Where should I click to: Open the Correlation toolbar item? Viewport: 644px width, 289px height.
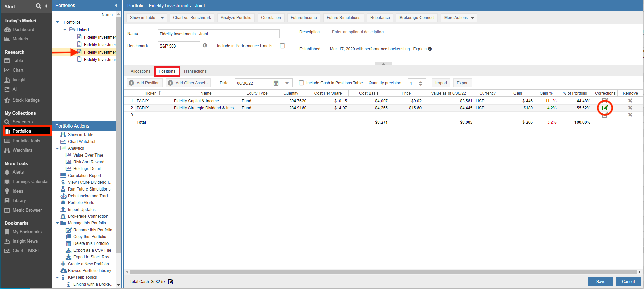click(271, 18)
